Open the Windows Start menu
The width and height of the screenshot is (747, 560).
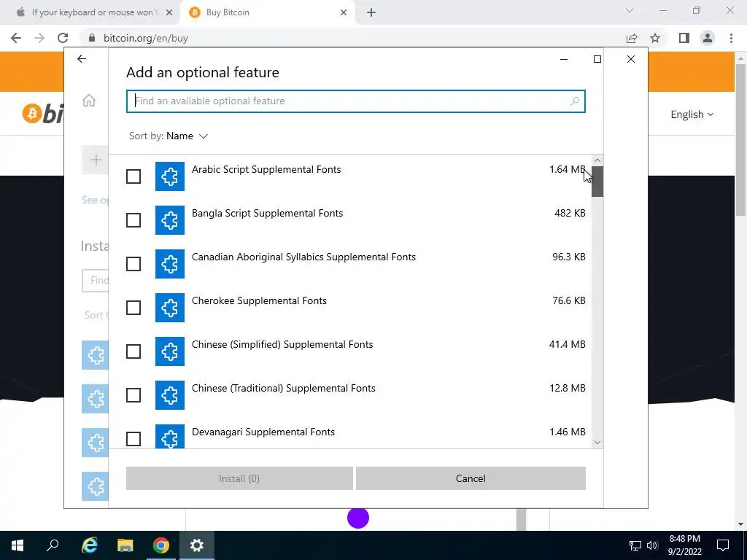click(18, 545)
